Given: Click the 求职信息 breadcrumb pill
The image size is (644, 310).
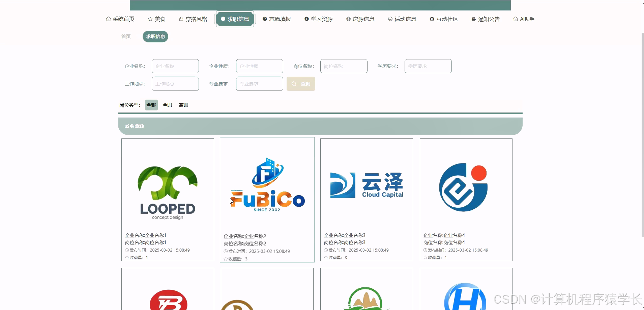Looking at the screenshot, I should (155, 36).
